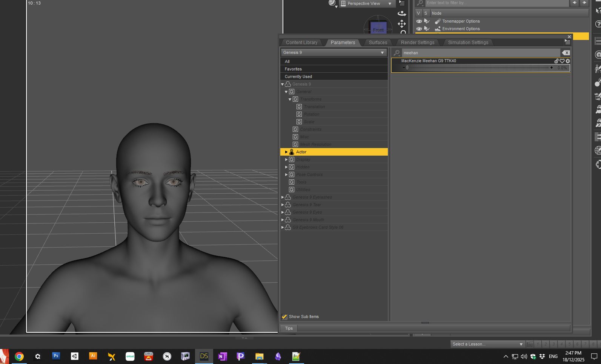Switch to the Surfaces tab
Screen dimensions: 601x364
378,43
